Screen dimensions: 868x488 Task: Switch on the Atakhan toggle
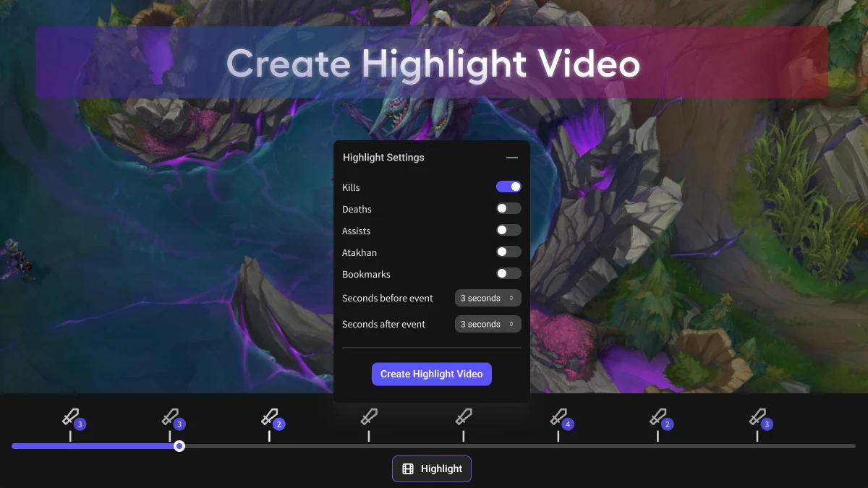tap(509, 252)
